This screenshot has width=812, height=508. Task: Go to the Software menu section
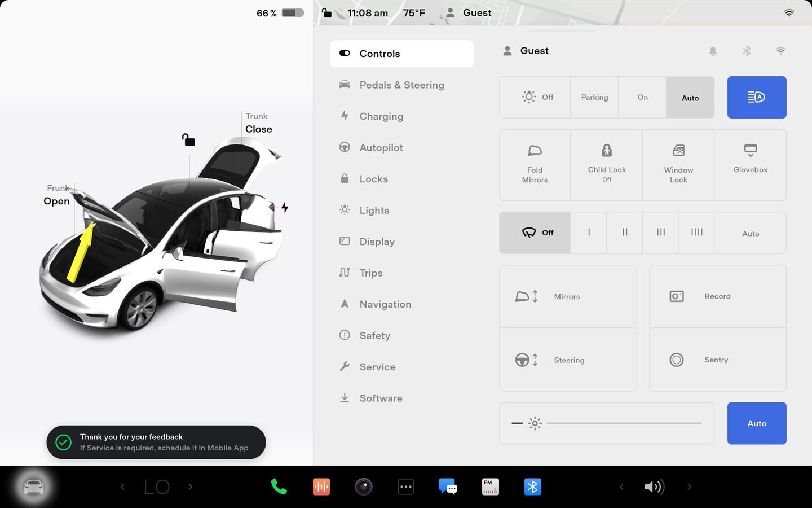click(381, 398)
